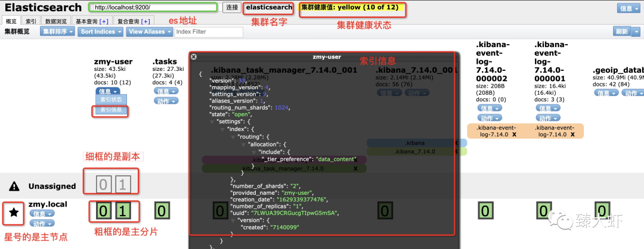Viewport: 644px width, 249px height.
Task: Click the "state": "open" JSON line
Action: pos(231,114)
